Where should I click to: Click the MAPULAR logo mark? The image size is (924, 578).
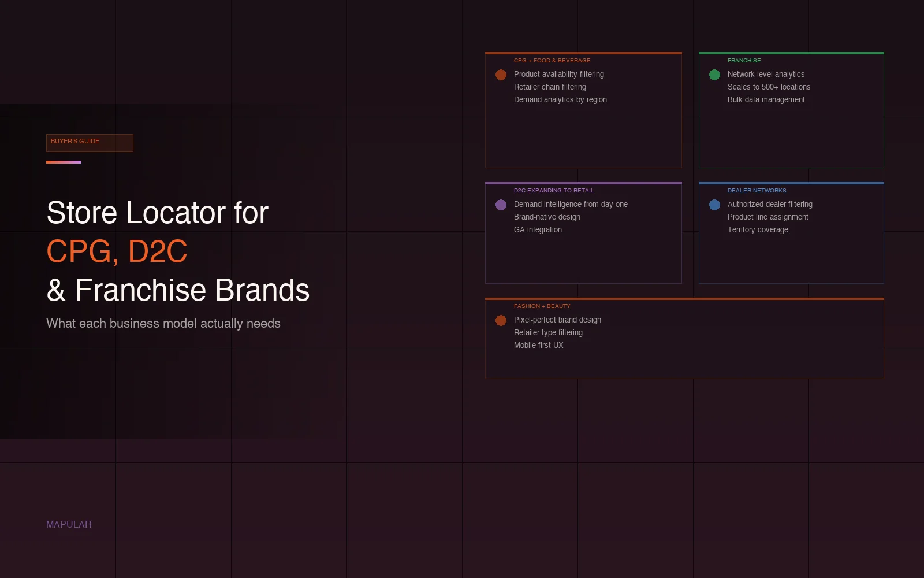69,525
